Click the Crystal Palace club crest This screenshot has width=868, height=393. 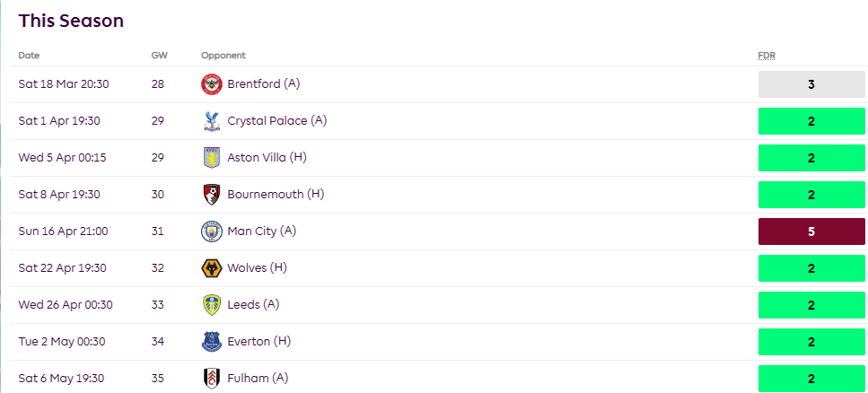coord(211,121)
